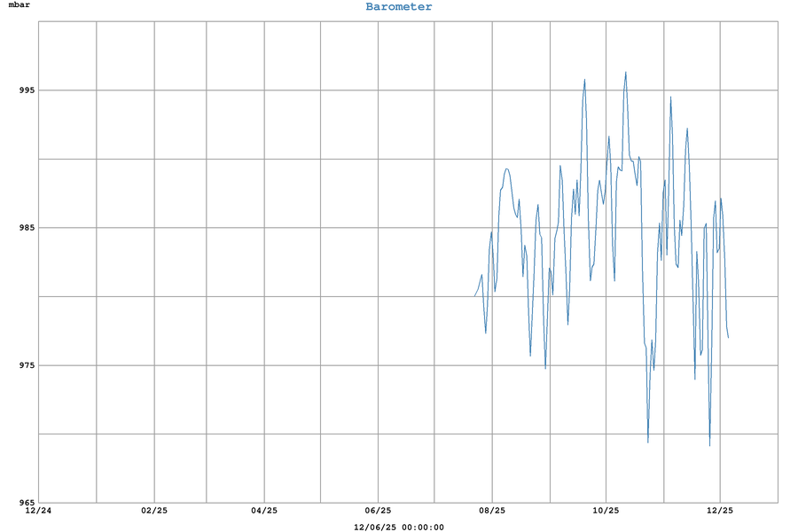Viewport: 798px width, 532px height.
Task: Click the 04/25 x-axis date label
Action: point(264,511)
